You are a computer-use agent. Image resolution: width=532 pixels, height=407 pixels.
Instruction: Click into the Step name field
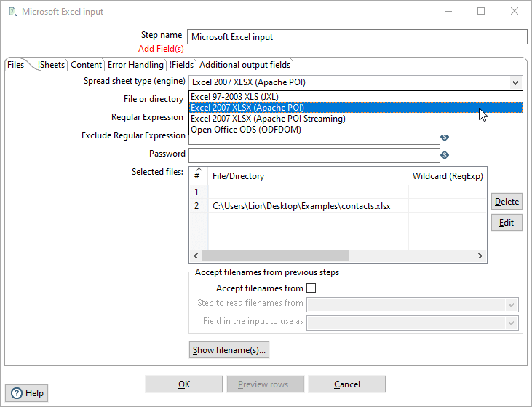tap(357, 37)
